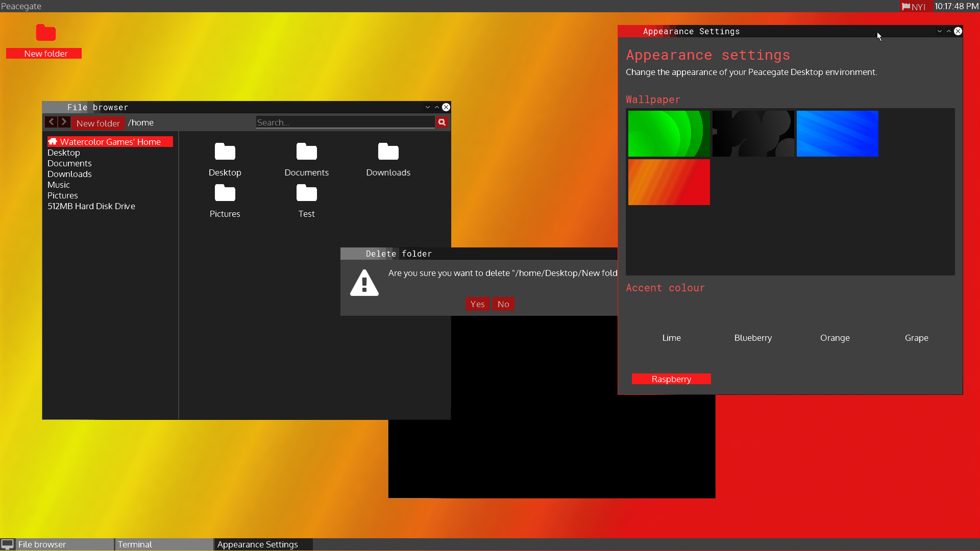
Task: Close the File browser window
Action: click(x=446, y=107)
